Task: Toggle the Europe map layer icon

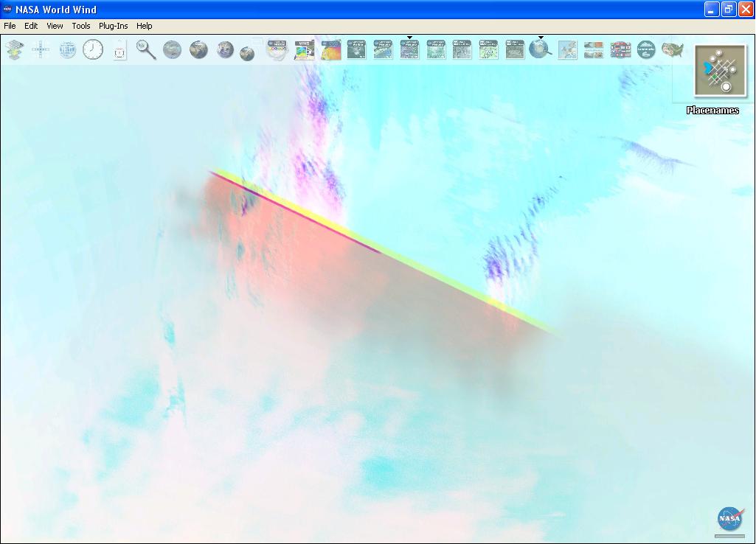Action: (x=567, y=49)
